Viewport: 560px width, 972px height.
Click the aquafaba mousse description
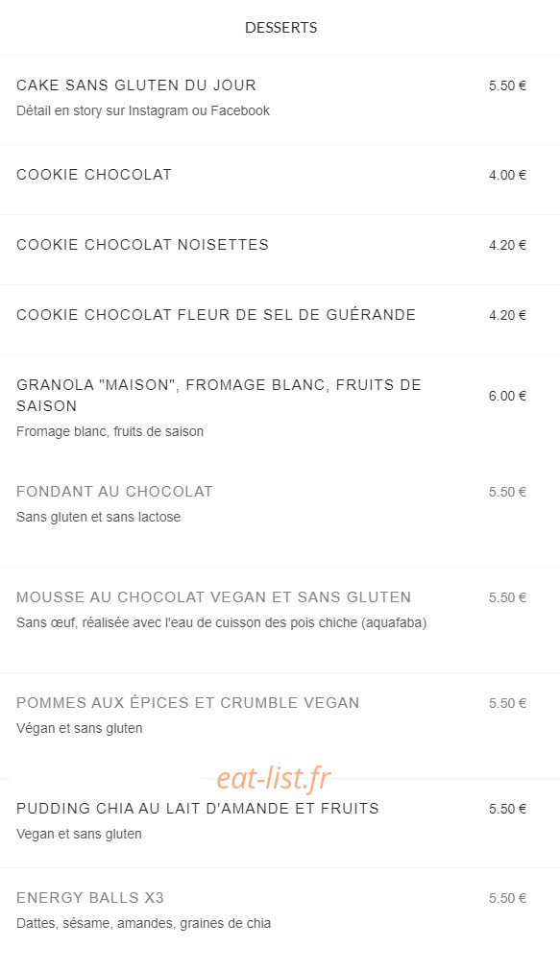[221, 622]
